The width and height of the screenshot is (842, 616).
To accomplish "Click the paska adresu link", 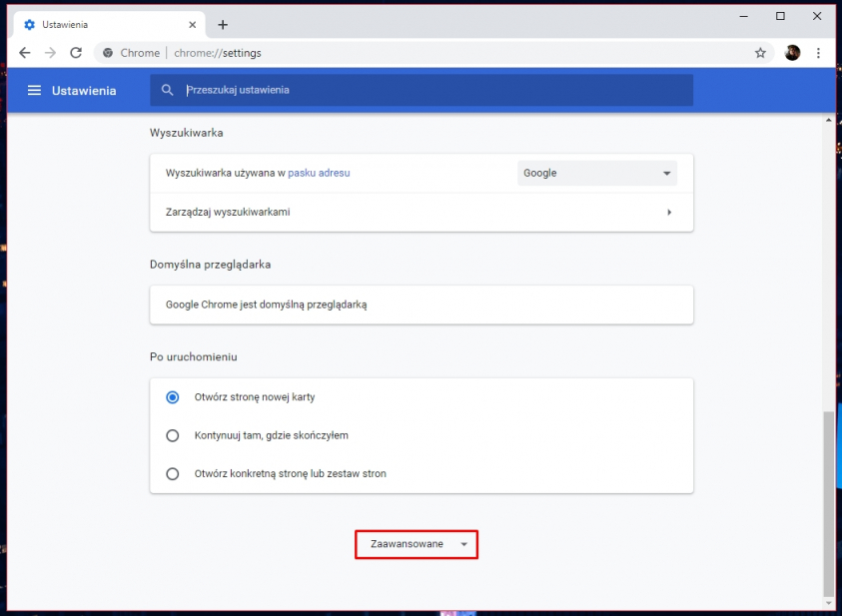I will coord(319,173).
